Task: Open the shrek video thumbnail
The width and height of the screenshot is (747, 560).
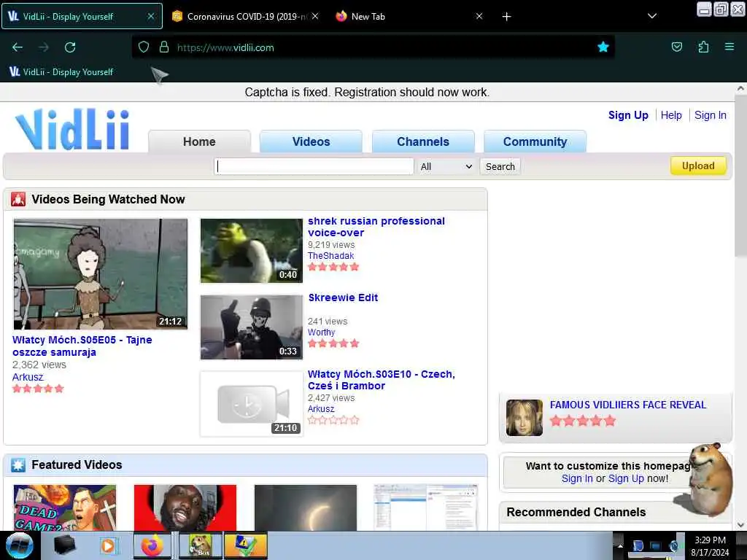Action: [x=252, y=251]
